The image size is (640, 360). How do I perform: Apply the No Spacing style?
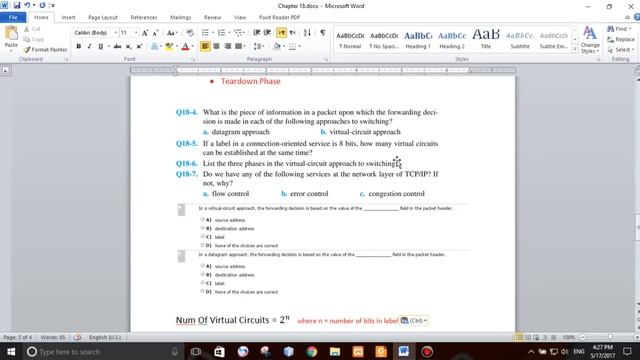(x=384, y=40)
